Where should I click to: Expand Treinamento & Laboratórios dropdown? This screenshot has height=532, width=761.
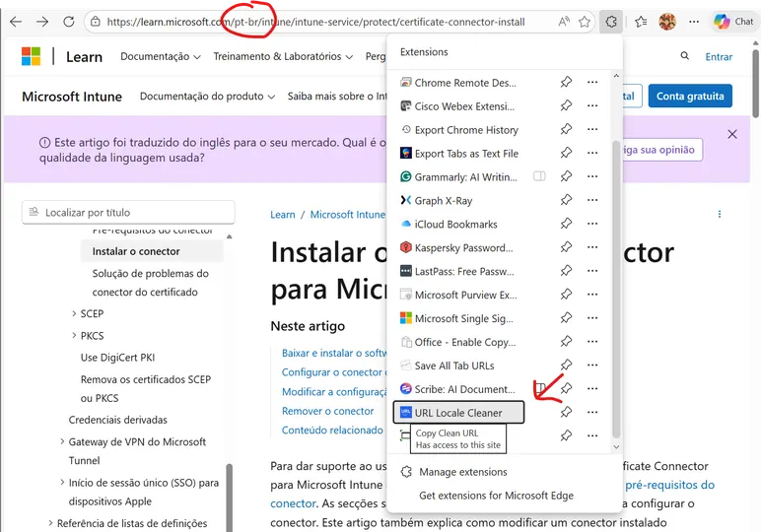tap(283, 57)
